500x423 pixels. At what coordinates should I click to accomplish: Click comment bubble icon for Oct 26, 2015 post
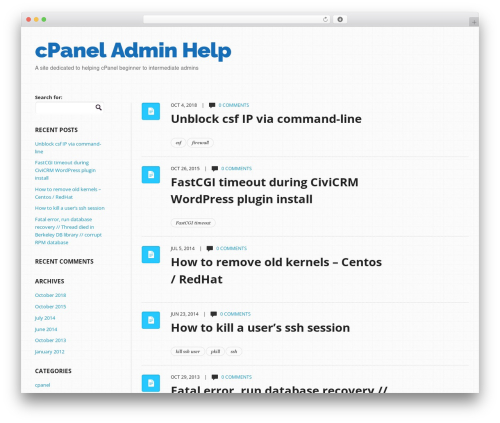pos(215,169)
